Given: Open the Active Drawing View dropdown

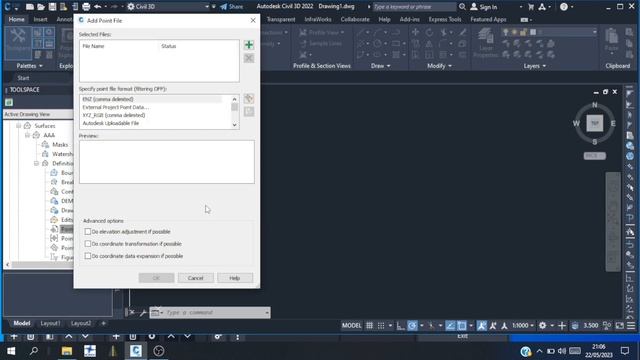Looking at the screenshot, I should tap(39, 114).
